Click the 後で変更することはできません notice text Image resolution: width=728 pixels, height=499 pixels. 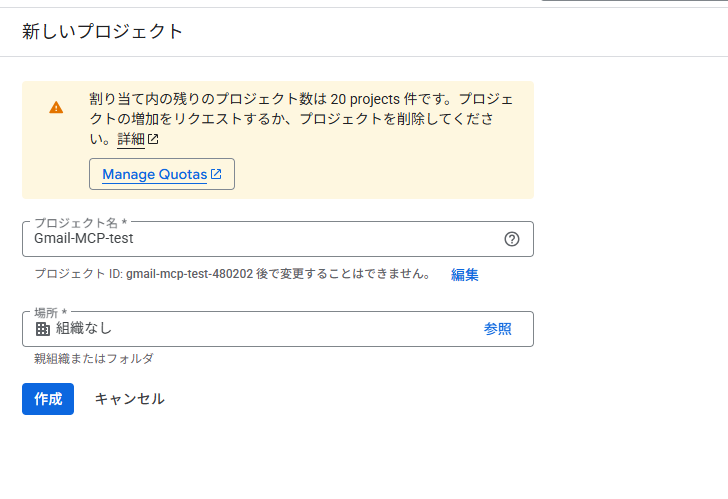[x=344, y=274]
